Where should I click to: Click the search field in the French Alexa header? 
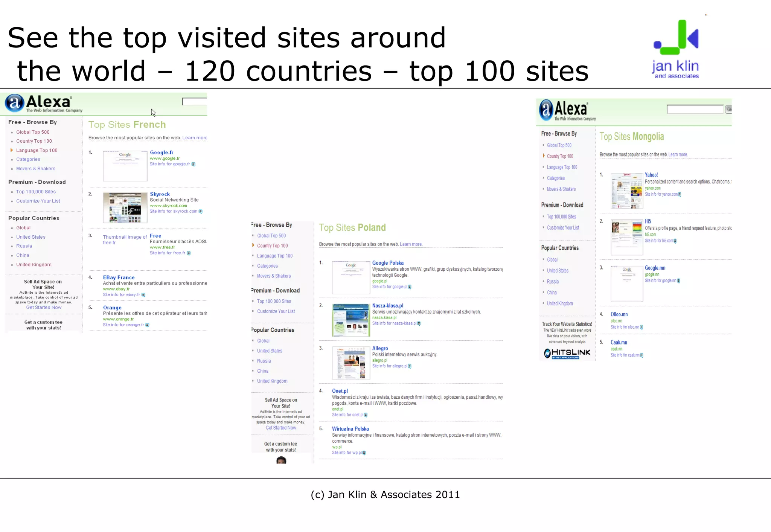(x=195, y=102)
